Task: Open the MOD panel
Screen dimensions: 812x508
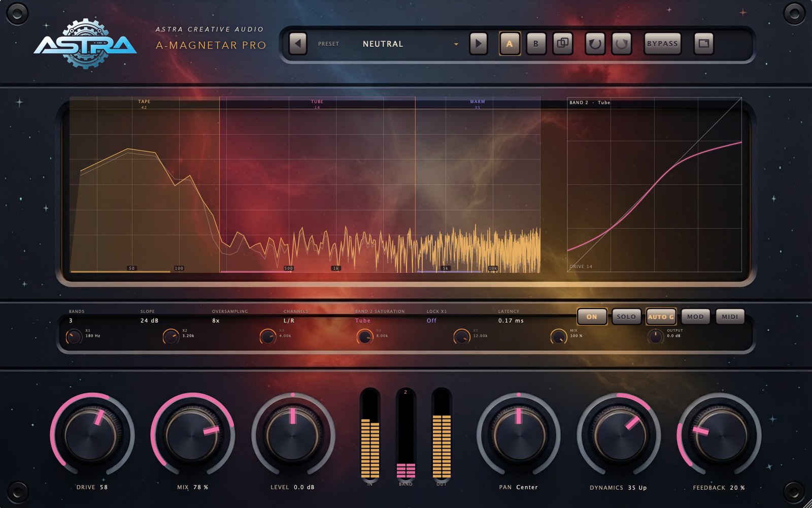Action: click(695, 316)
